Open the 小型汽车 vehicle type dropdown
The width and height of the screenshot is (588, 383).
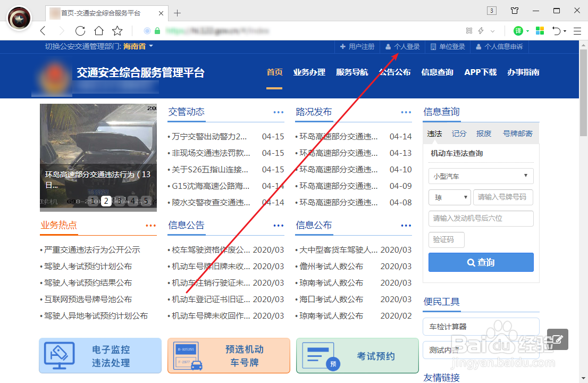481,176
